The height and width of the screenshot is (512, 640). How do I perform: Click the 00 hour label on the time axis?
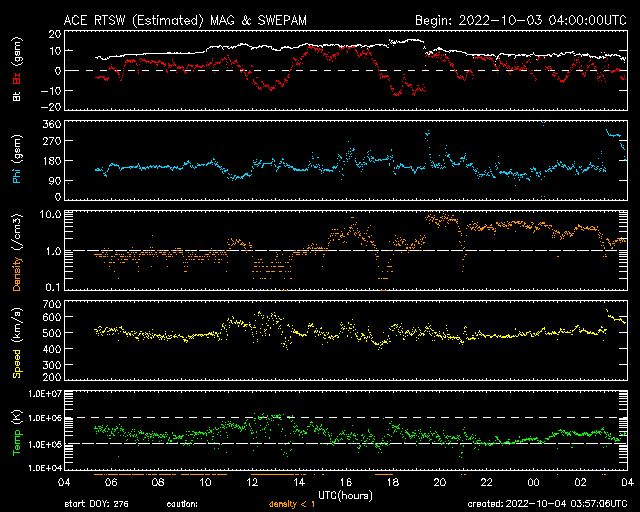533,482
